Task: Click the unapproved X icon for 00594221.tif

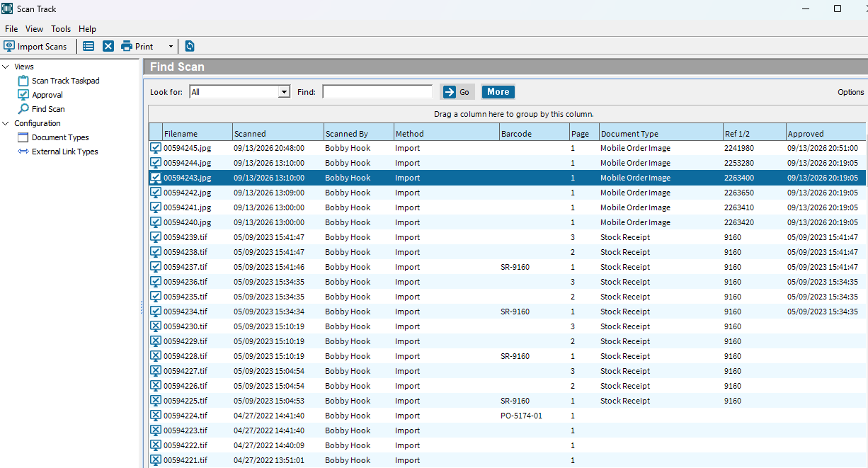Action: pyautogui.click(x=156, y=460)
